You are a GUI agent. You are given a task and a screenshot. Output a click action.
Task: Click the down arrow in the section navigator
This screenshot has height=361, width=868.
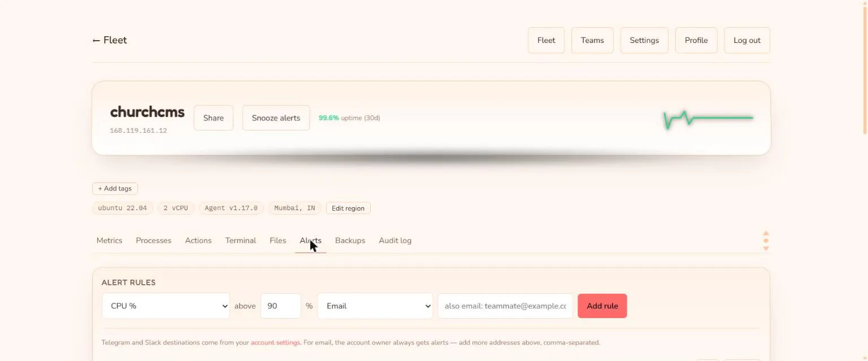[766, 248]
